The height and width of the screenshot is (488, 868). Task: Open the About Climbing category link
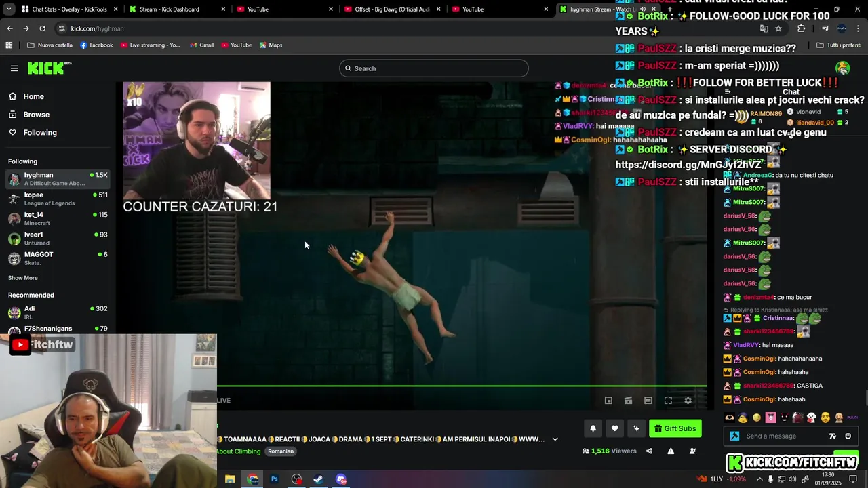pos(239,451)
